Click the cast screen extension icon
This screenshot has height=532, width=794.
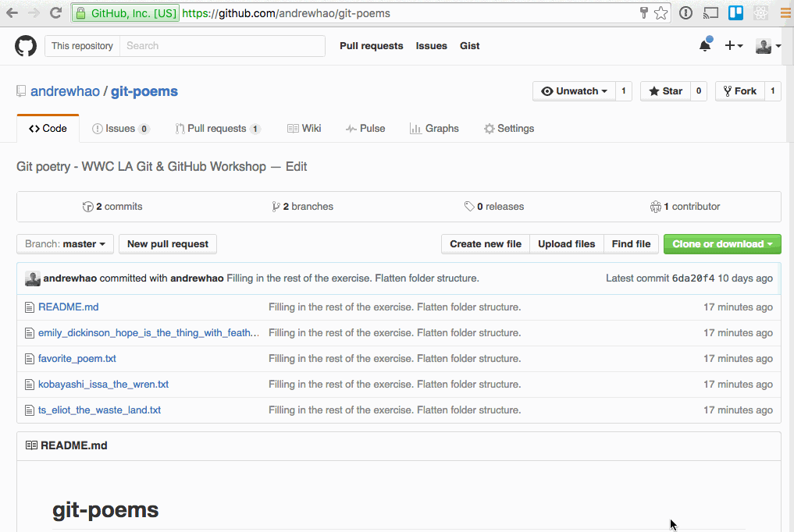coord(711,13)
